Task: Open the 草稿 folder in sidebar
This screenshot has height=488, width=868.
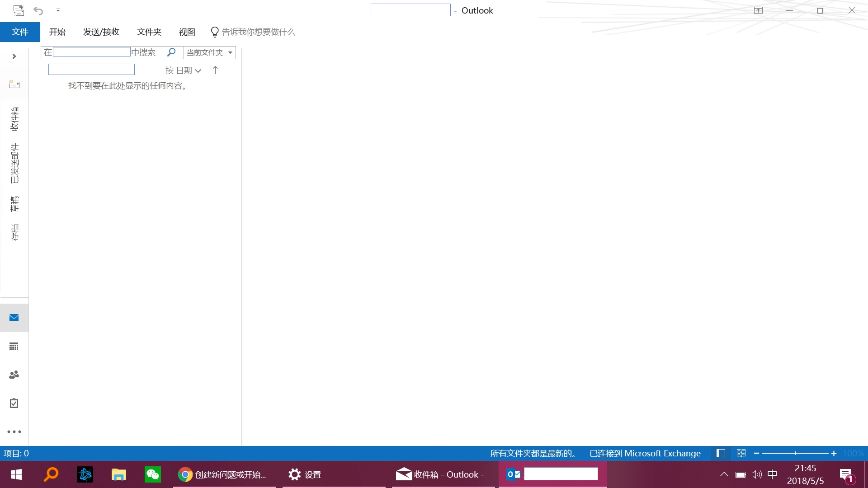Action: coord(14,204)
